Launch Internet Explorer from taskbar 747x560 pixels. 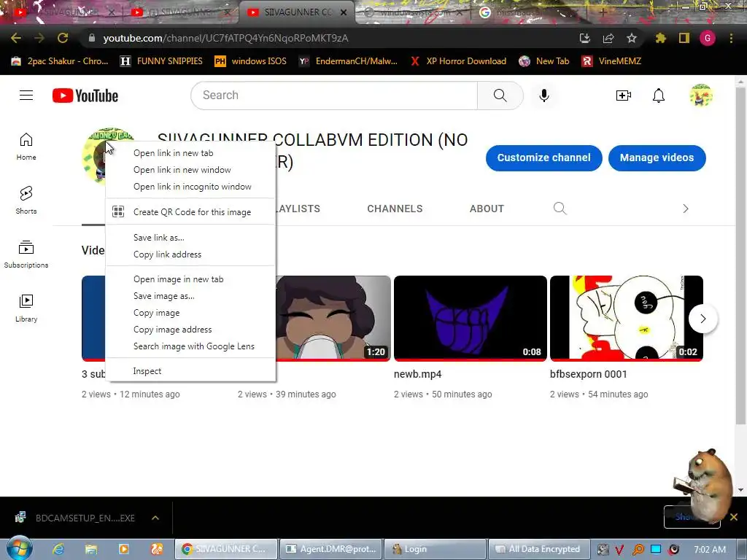point(58,549)
